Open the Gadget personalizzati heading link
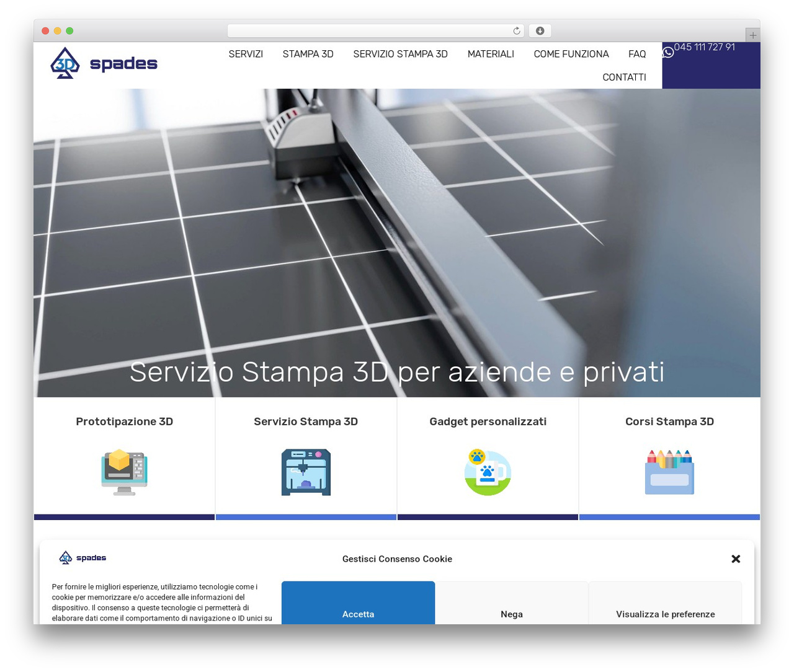The width and height of the screenshot is (794, 672). click(x=488, y=422)
